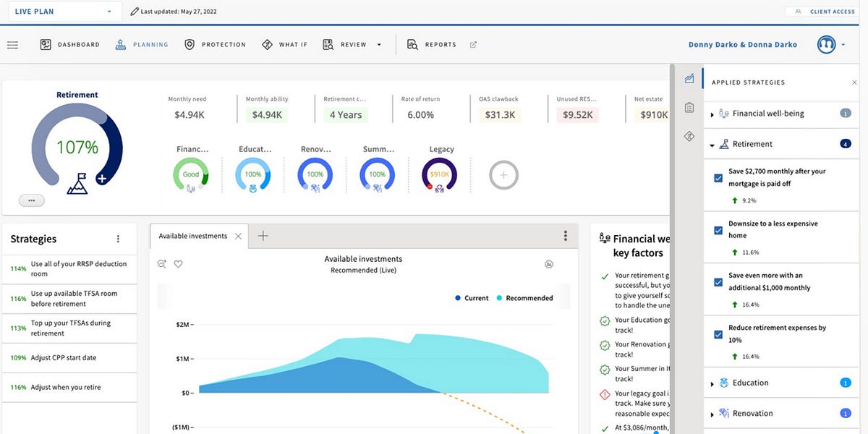Click the user profile avatar icon

click(826, 44)
